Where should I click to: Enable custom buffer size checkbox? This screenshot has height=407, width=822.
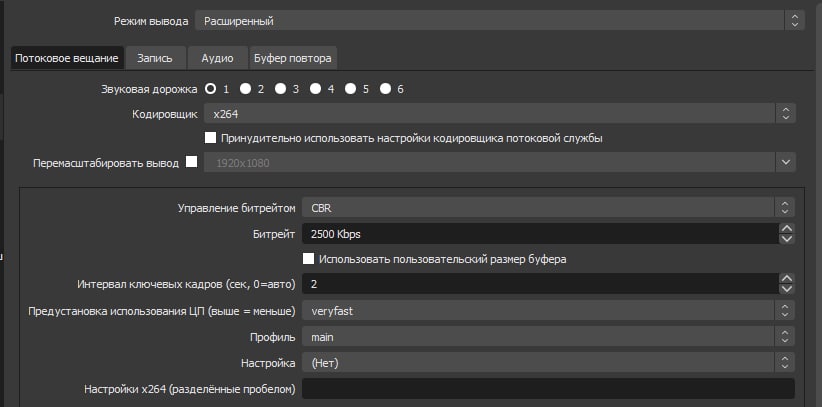(x=309, y=259)
